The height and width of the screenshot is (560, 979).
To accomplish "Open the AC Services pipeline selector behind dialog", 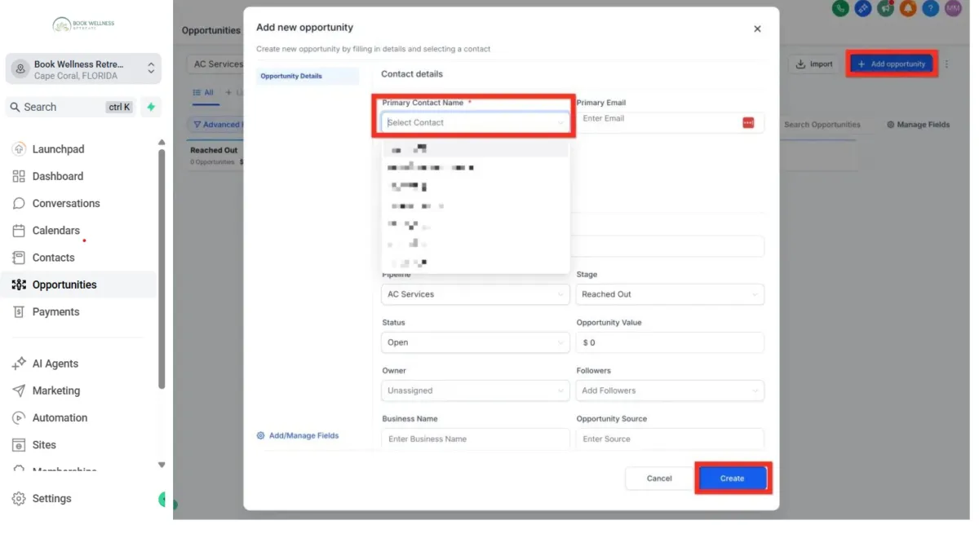I will [215, 64].
